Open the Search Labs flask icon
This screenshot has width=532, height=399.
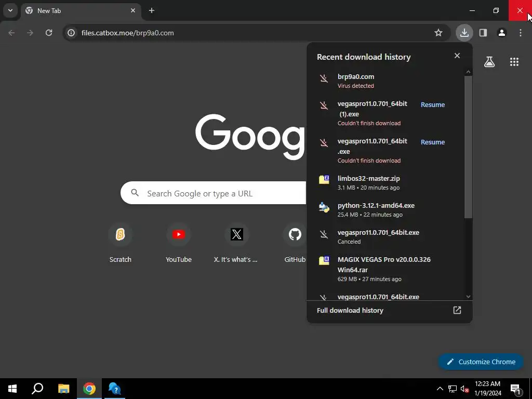click(x=489, y=62)
